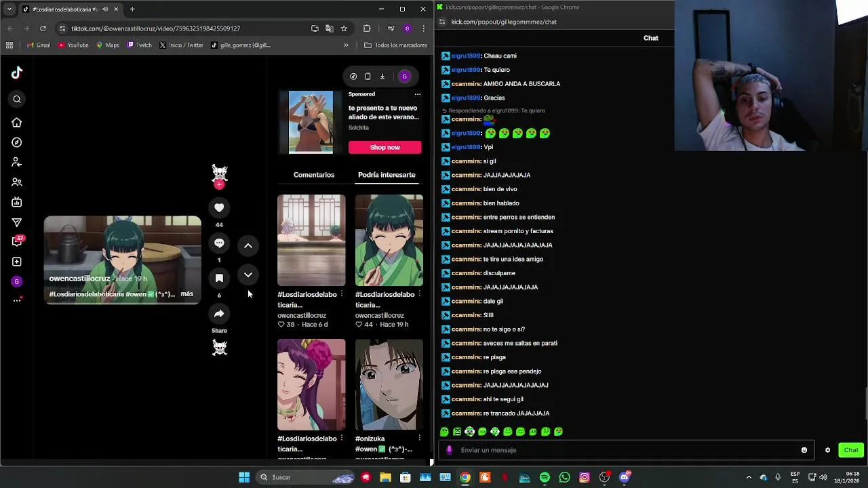Click the chat identity icon beside message box
Screen dimensions: 868x488
(449, 450)
